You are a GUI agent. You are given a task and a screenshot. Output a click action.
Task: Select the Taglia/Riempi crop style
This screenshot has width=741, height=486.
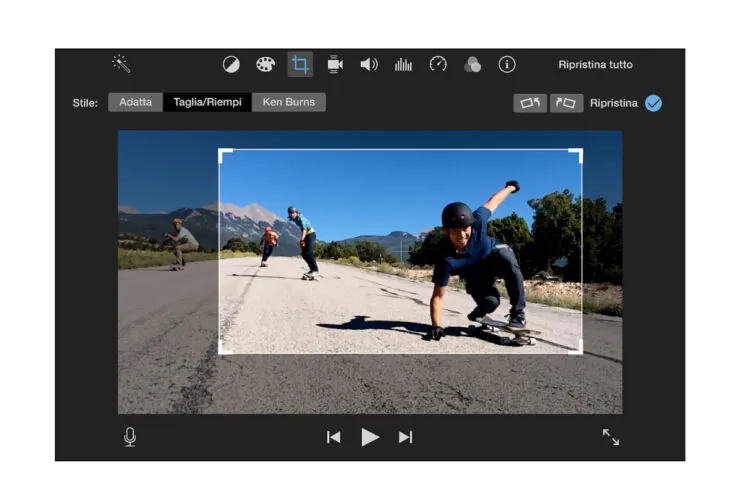click(x=207, y=102)
